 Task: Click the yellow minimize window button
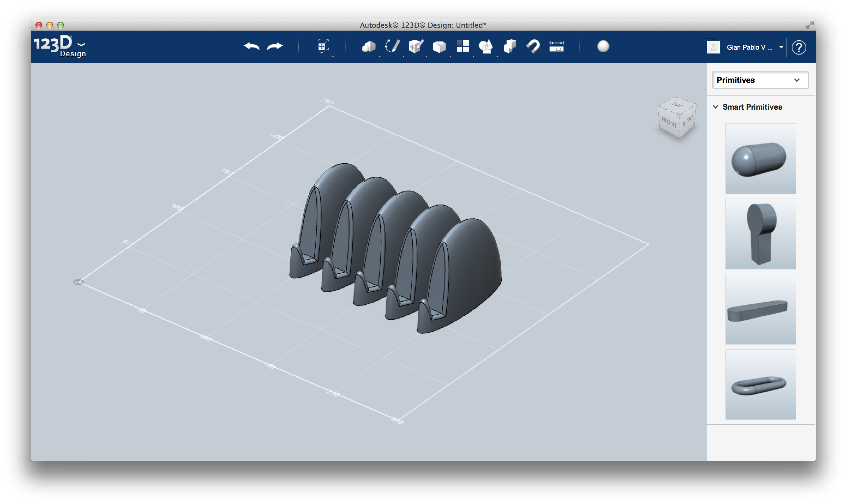coord(50,25)
